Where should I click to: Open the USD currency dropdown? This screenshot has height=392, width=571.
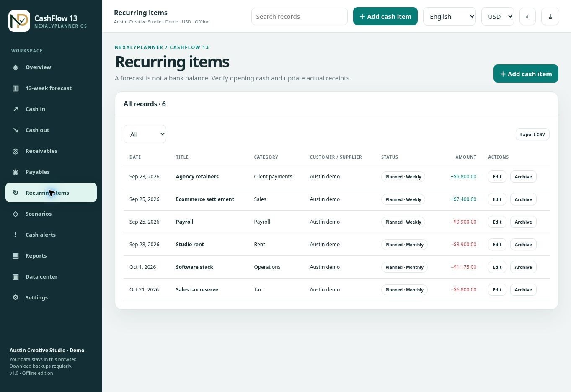(x=498, y=16)
